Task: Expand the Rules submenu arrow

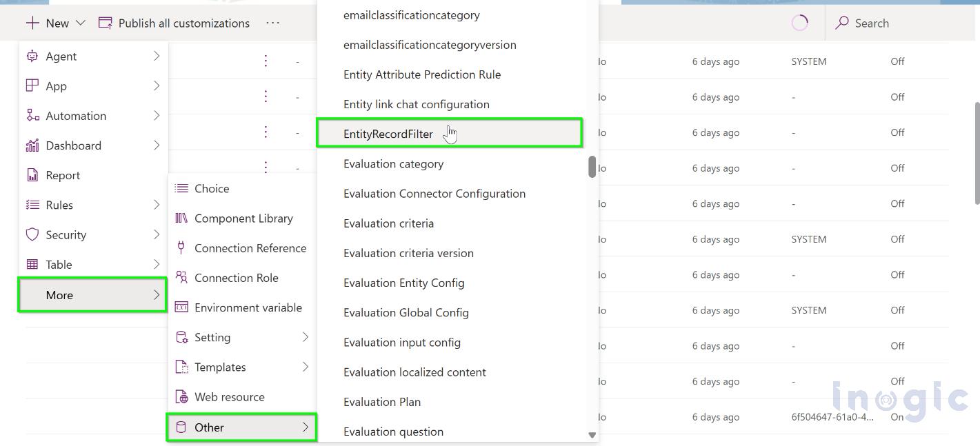Action: pyautogui.click(x=157, y=205)
